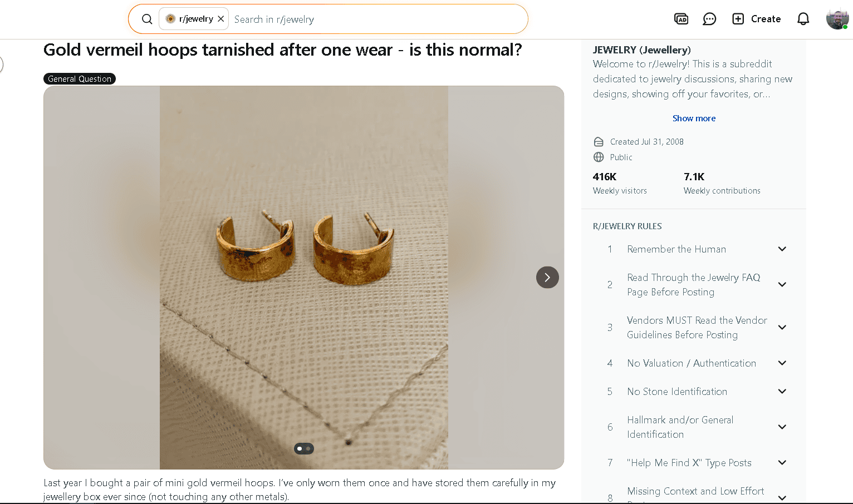Click the subreddit creation date cake icon
Image resolution: width=853 pixels, height=504 pixels.
coord(599,141)
